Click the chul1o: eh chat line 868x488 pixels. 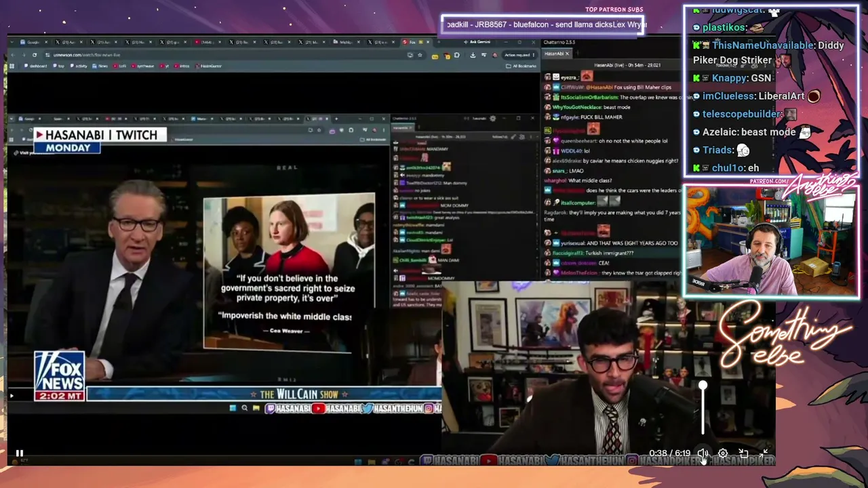pyautogui.click(x=726, y=168)
